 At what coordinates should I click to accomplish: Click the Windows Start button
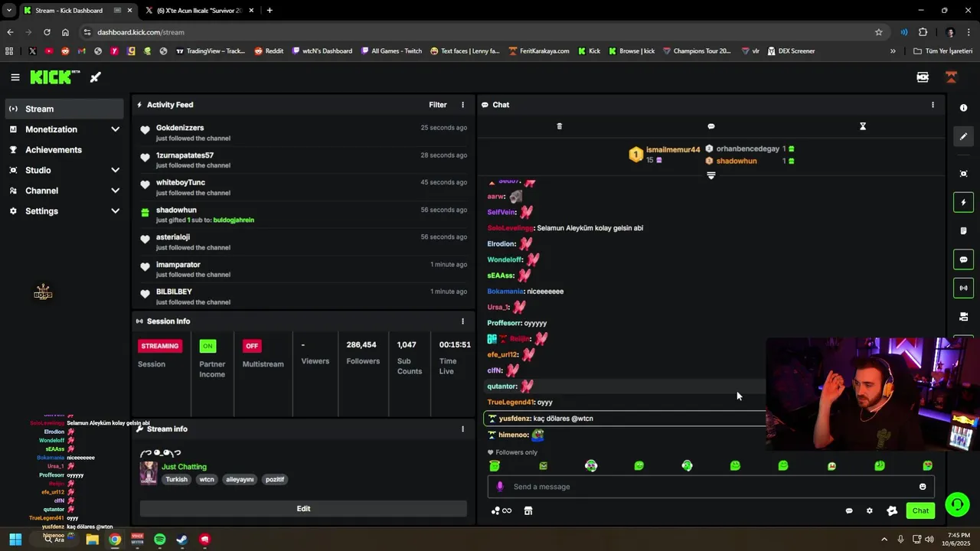pos(15,540)
